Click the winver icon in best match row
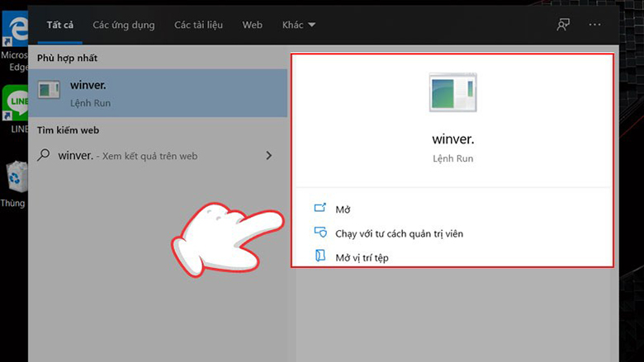This screenshot has width=644, height=362. 49,90
